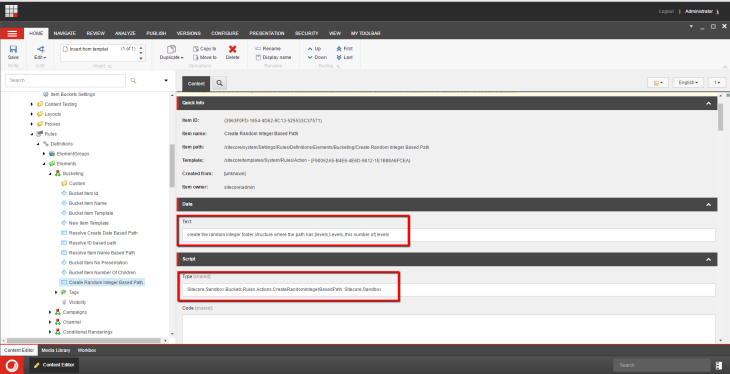
Task: Switch to the Review ribbon tab
Action: (x=95, y=34)
